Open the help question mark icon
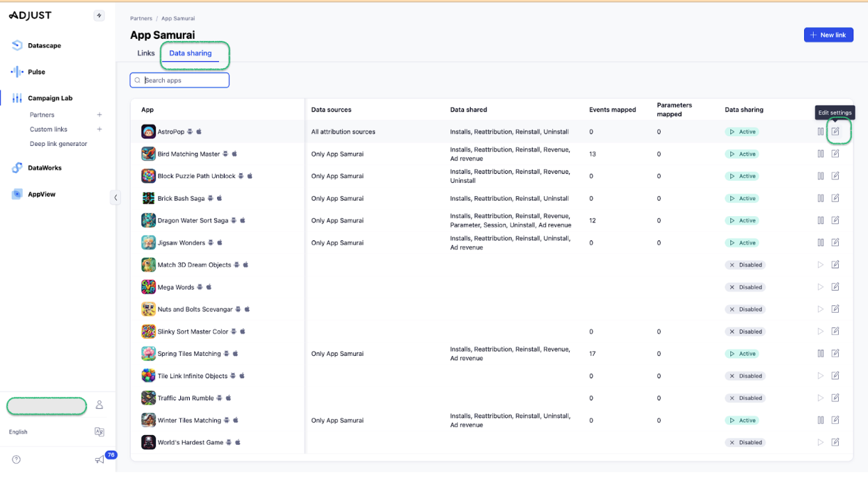The width and height of the screenshot is (868, 488). (16, 459)
